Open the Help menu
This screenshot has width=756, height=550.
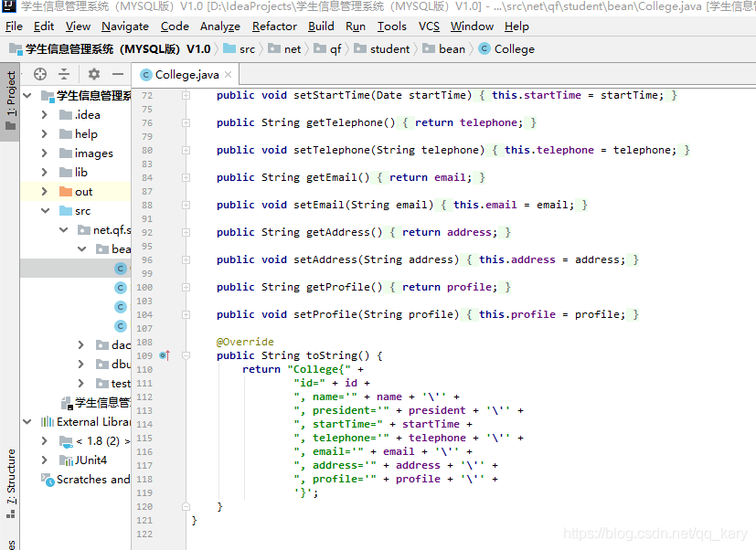516,26
